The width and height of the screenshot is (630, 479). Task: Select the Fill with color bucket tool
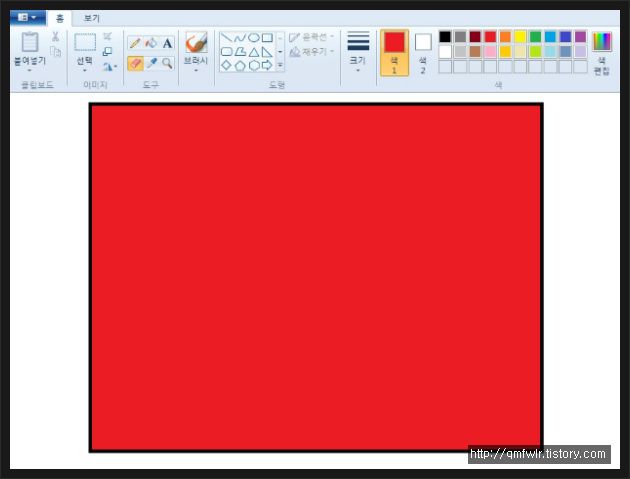click(151, 43)
